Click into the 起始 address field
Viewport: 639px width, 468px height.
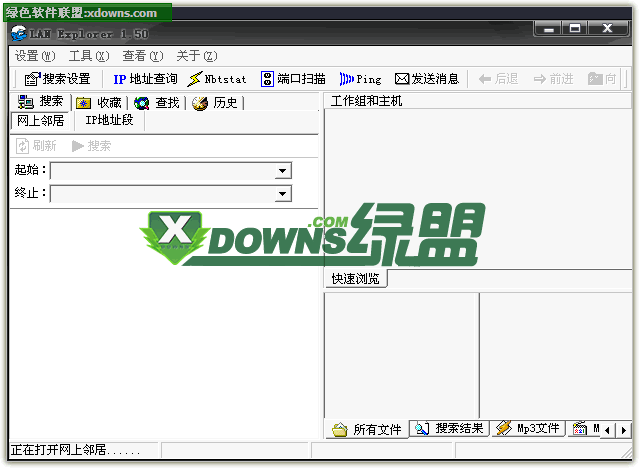pos(163,171)
